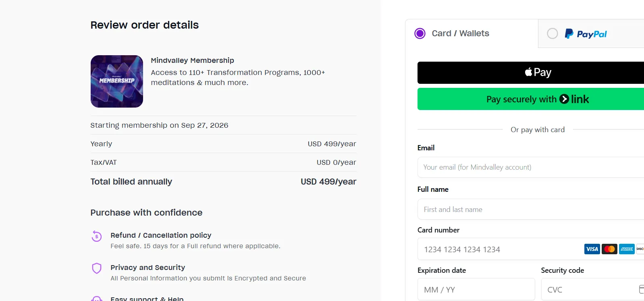
Task: Pay with the Apple Pay button
Action: 531,73
